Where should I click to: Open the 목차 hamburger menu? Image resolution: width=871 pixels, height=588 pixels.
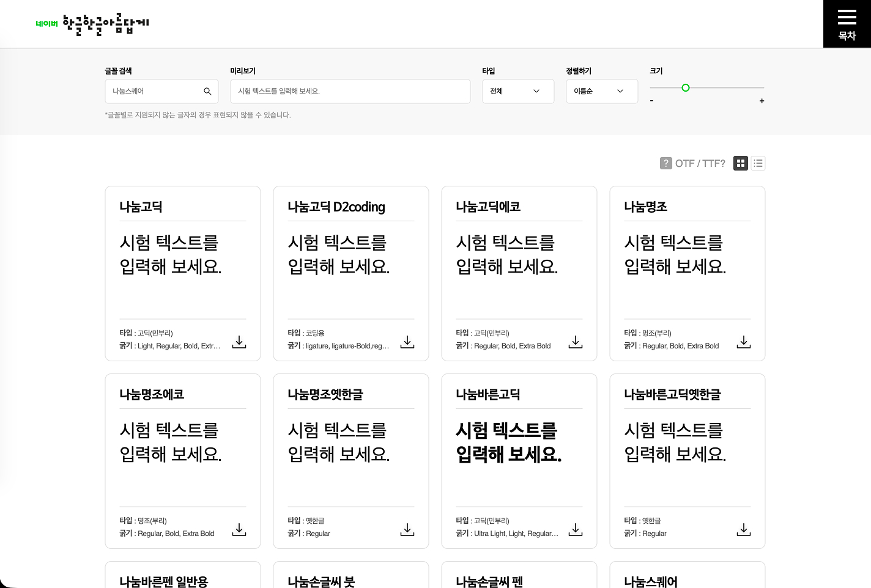click(x=847, y=24)
